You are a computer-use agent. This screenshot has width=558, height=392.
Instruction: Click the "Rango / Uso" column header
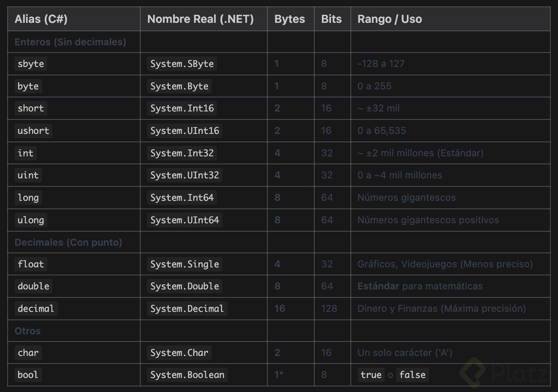pos(389,19)
